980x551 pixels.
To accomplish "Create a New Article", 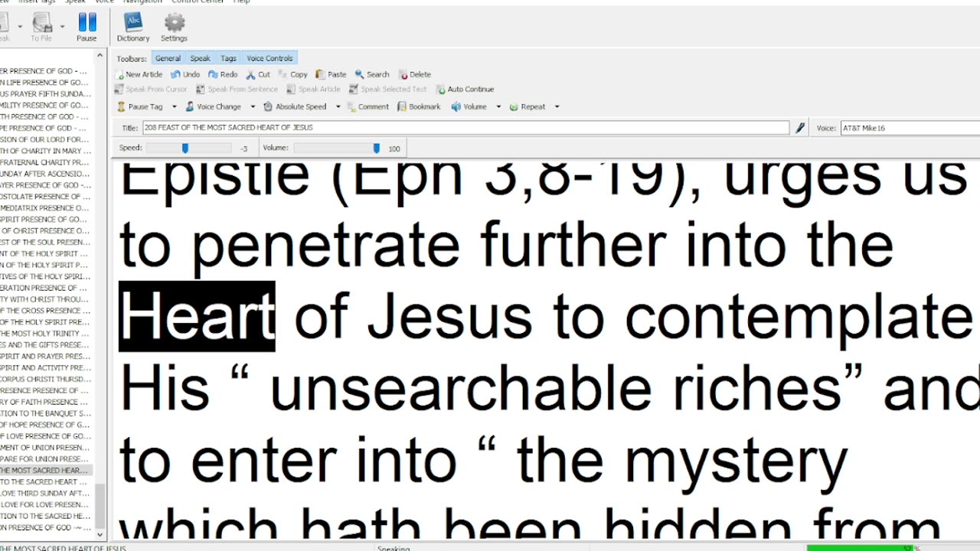I will tap(139, 74).
